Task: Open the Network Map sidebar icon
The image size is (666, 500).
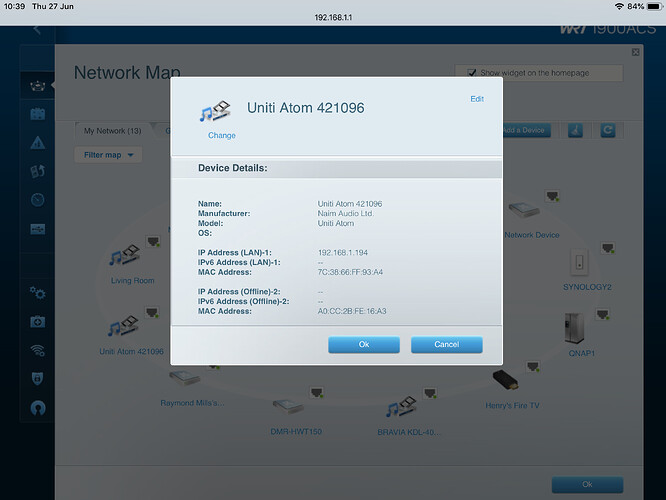Action: [x=38, y=86]
